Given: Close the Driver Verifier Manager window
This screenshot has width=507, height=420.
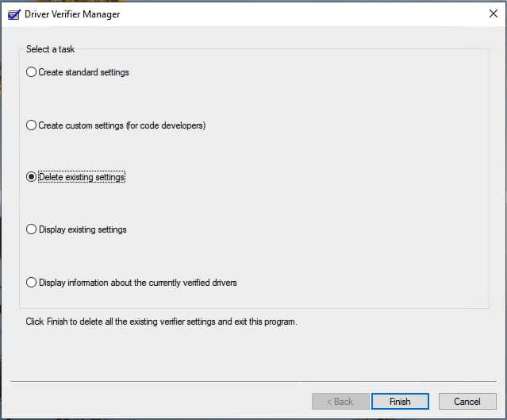Looking at the screenshot, I should tap(493, 13).
